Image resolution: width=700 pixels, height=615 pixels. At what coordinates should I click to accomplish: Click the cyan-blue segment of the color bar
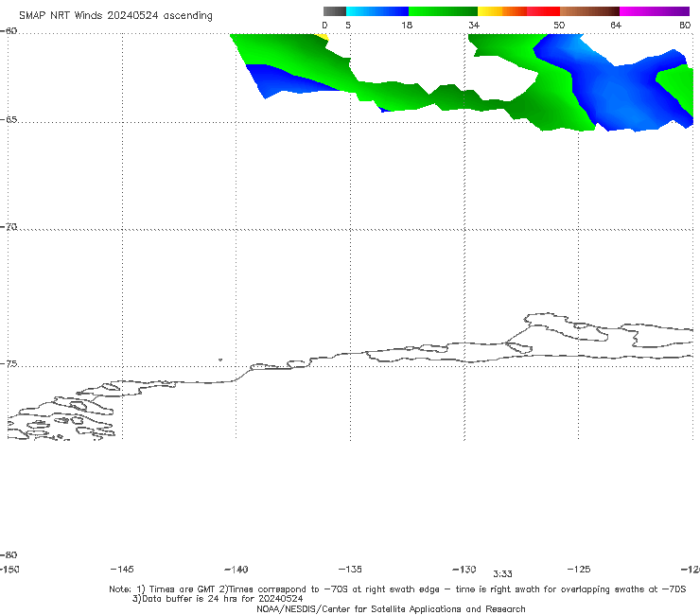(377, 11)
